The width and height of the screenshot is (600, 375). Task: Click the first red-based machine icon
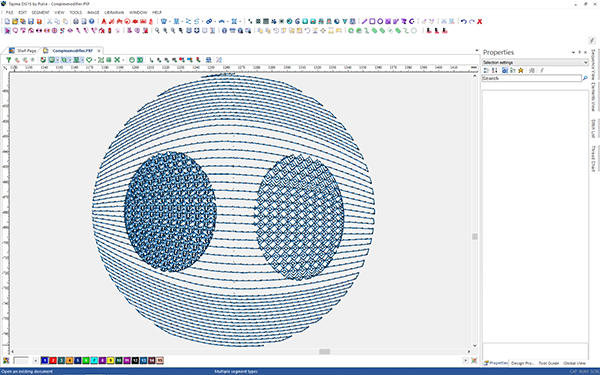[x=429, y=31]
